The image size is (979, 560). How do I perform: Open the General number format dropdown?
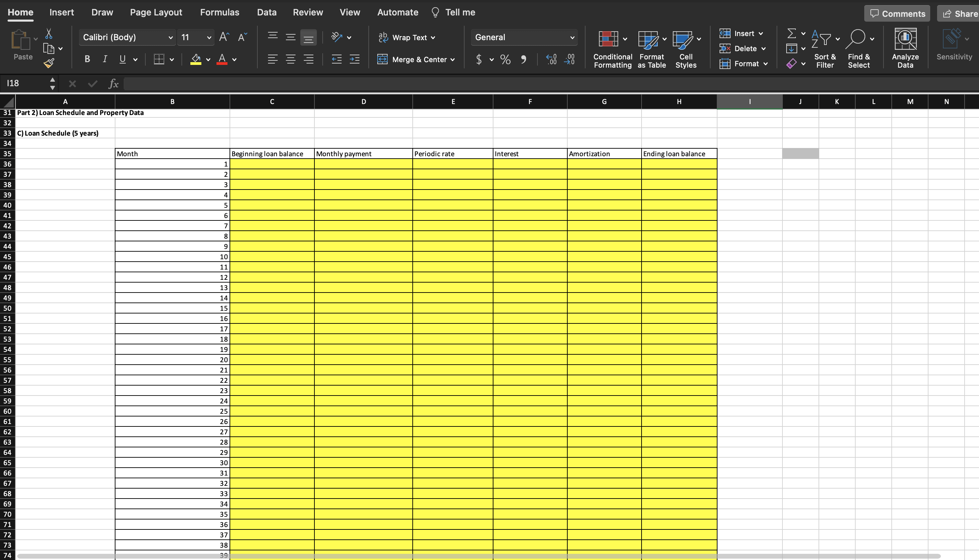[524, 37]
